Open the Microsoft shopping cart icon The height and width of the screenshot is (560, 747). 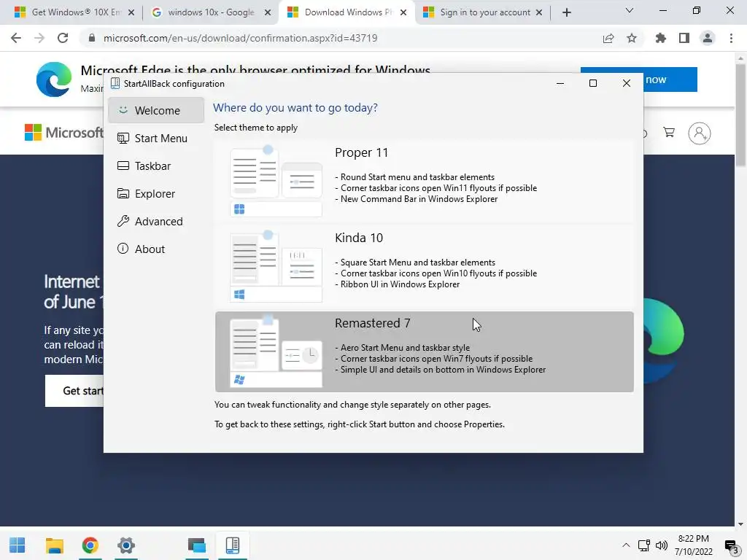[669, 133]
